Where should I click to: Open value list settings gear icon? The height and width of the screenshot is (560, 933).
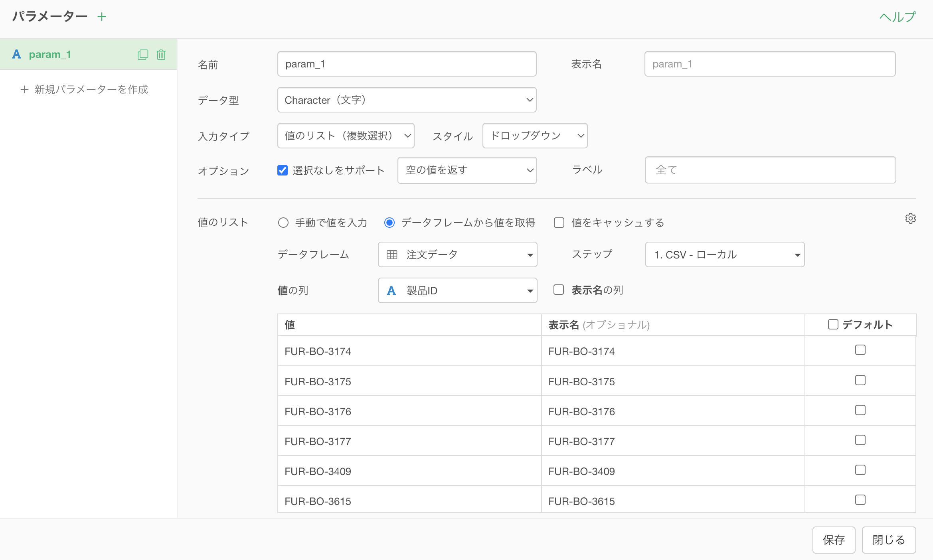[x=910, y=219]
